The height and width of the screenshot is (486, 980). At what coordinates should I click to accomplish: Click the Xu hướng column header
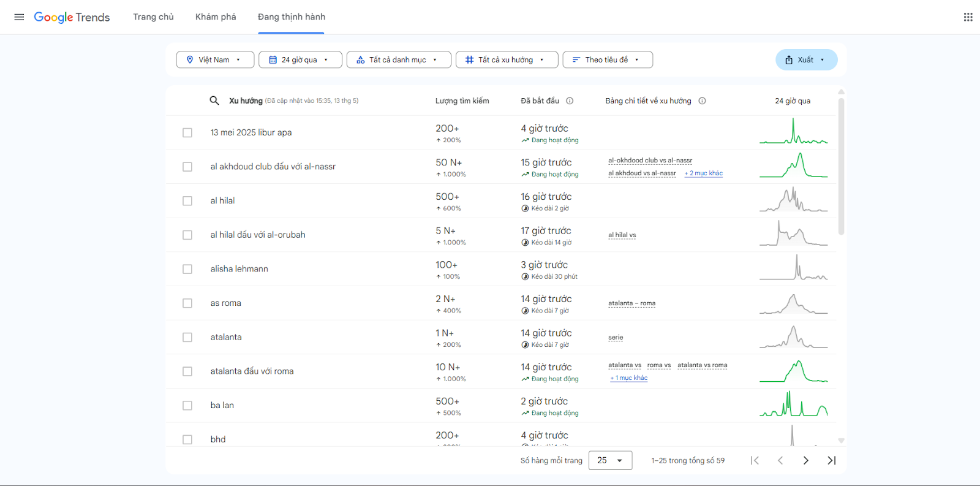246,101
